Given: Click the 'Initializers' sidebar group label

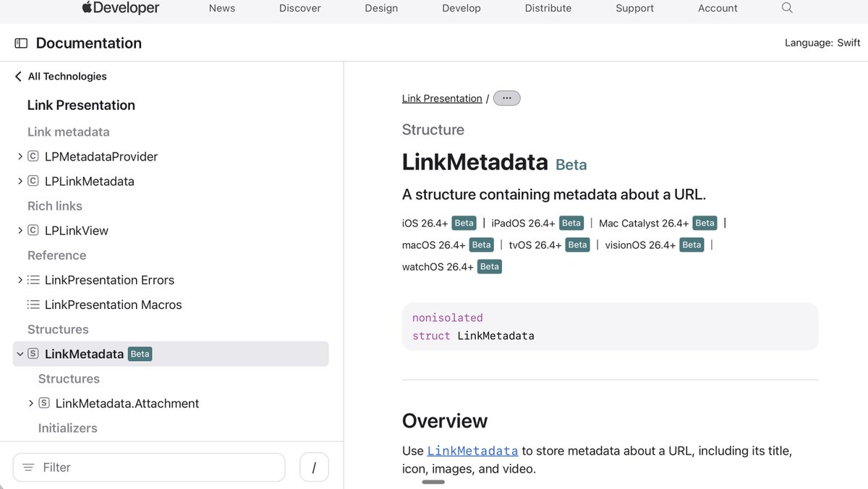Looking at the screenshot, I should (x=67, y=428).
